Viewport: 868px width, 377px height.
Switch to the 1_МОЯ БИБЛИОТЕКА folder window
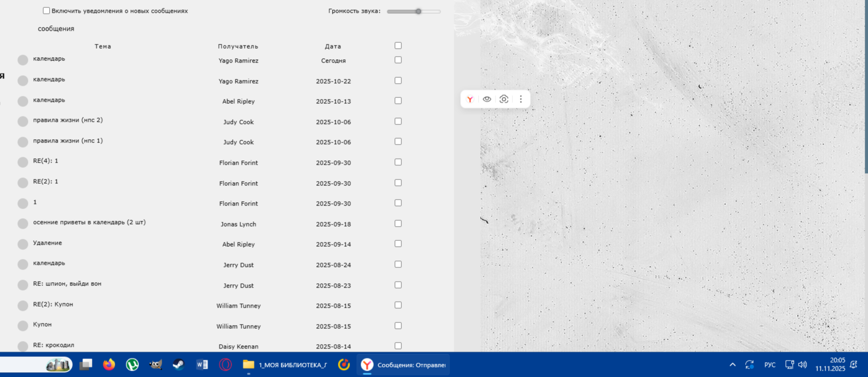pos(285,364)
